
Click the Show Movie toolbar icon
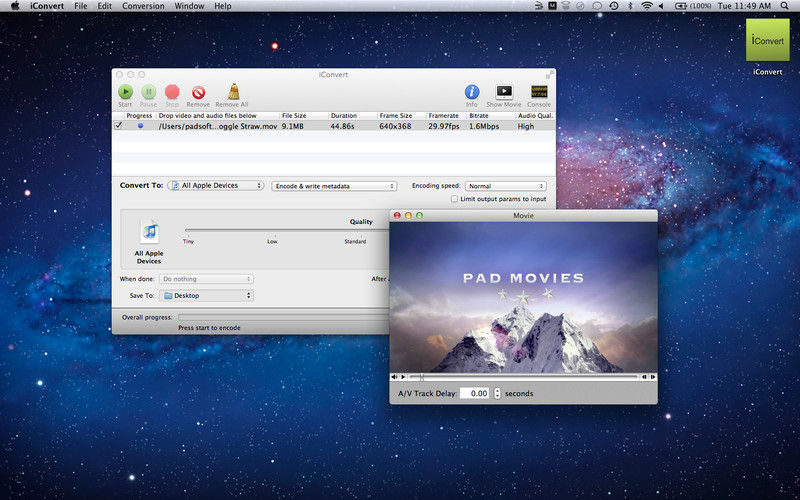click(x=504, y=91)
